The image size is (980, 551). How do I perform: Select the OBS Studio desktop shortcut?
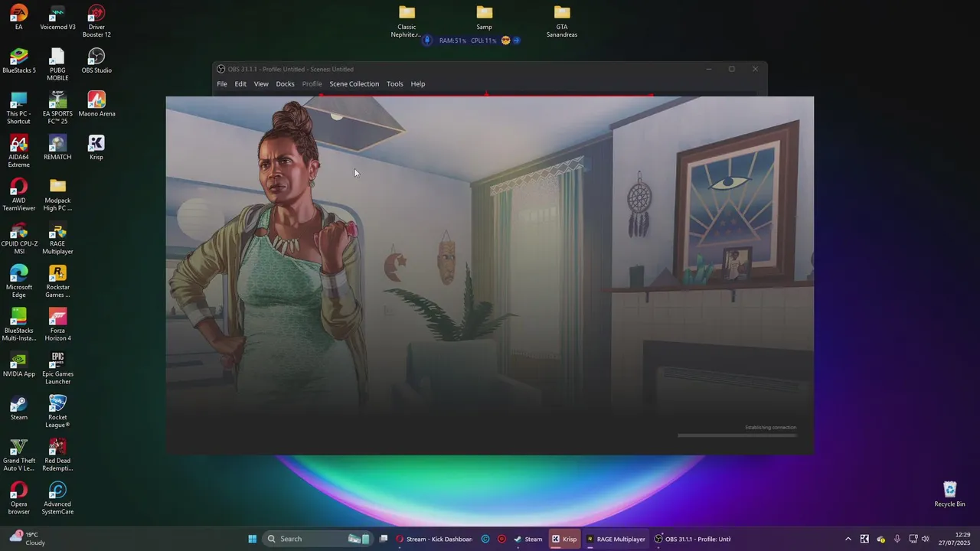point(96,61)
